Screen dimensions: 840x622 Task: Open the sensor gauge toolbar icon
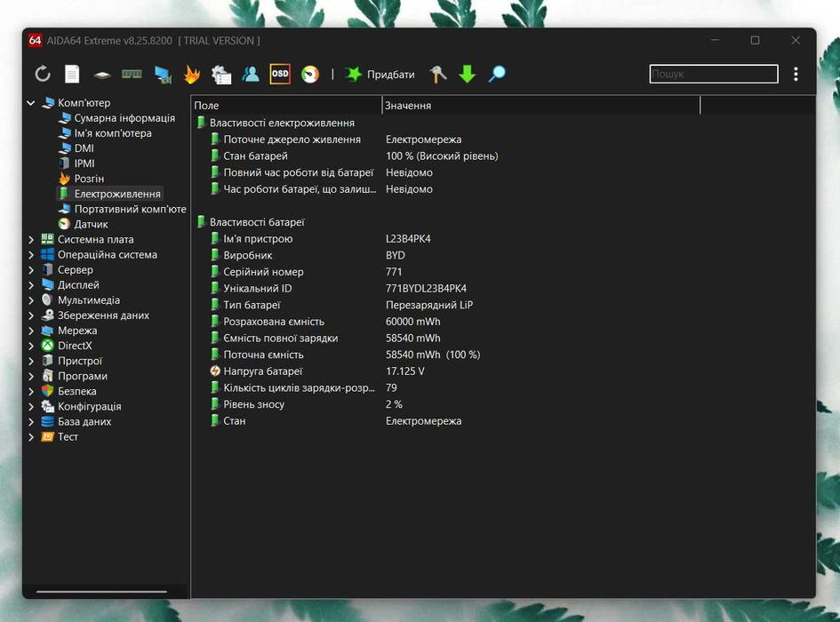click(x=309, y=74)
